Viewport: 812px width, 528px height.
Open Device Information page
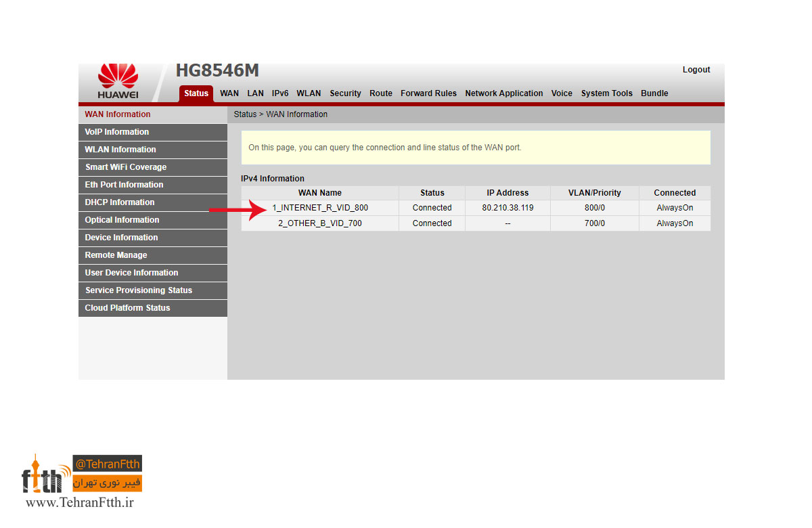[153, 238]
